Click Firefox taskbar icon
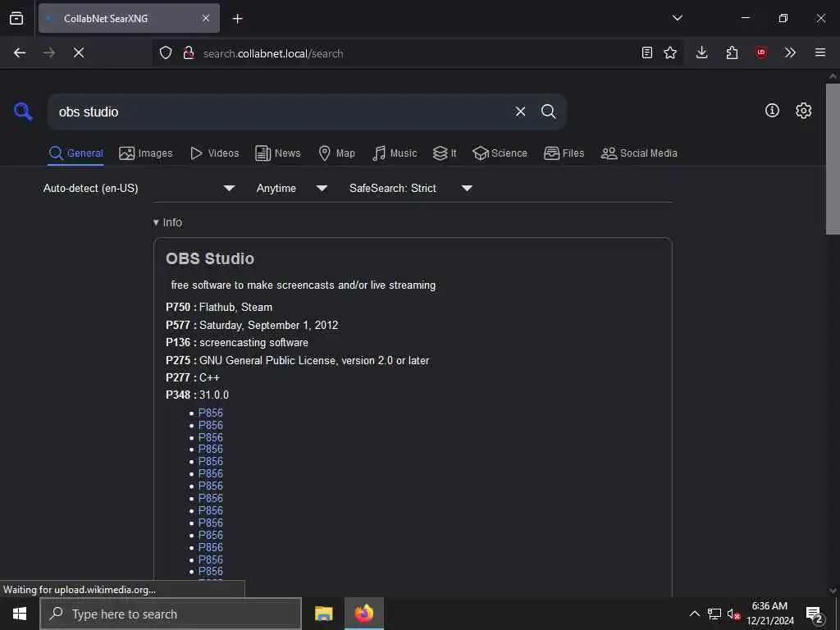 [x=363, y=614]
